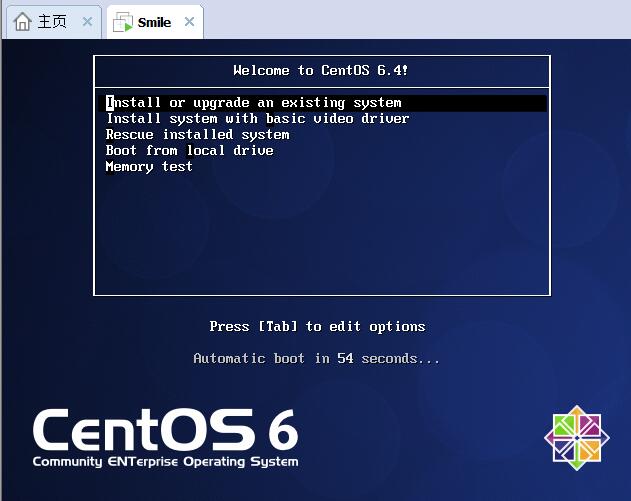The height and width of the screenshot is (501, 631).
Task: Click the CentOS 6 logo text
Action: [x=165, y=430]
